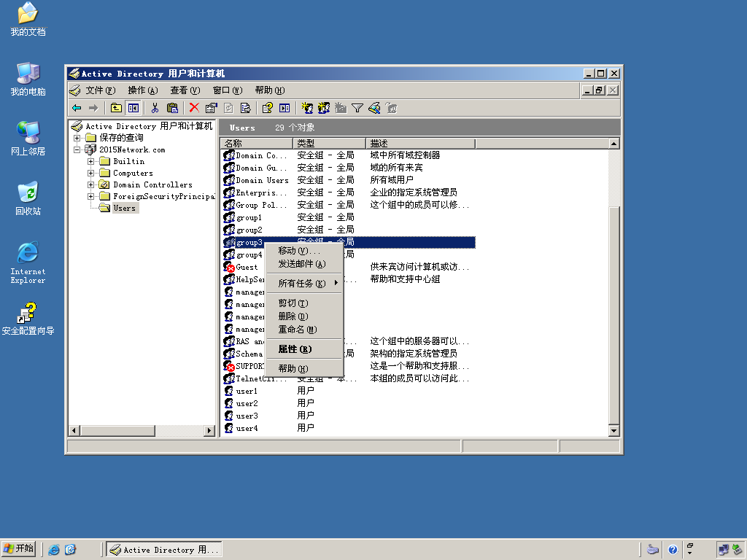Click the Back arrow in the toolbar
The image size is (747, 560).
click(77, 108)
